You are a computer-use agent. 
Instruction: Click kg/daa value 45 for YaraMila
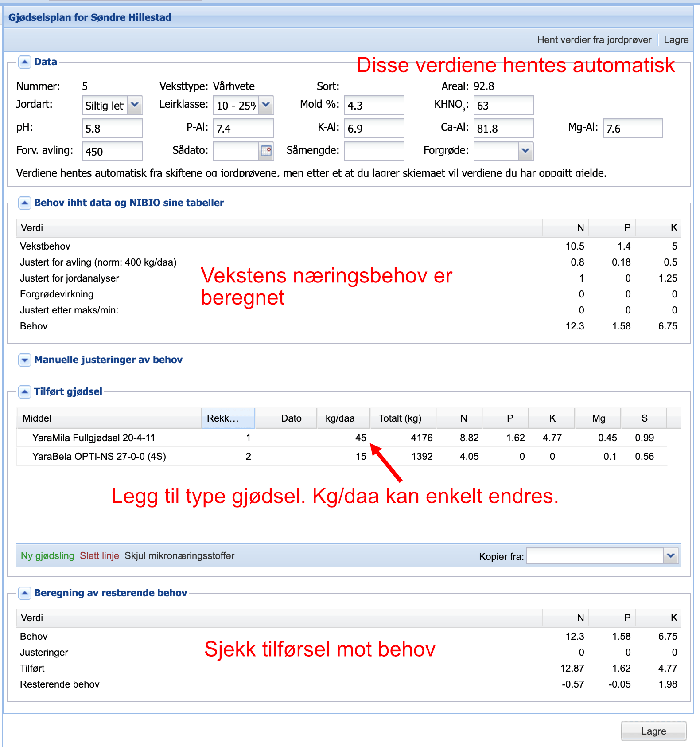(x=361, y=438)
